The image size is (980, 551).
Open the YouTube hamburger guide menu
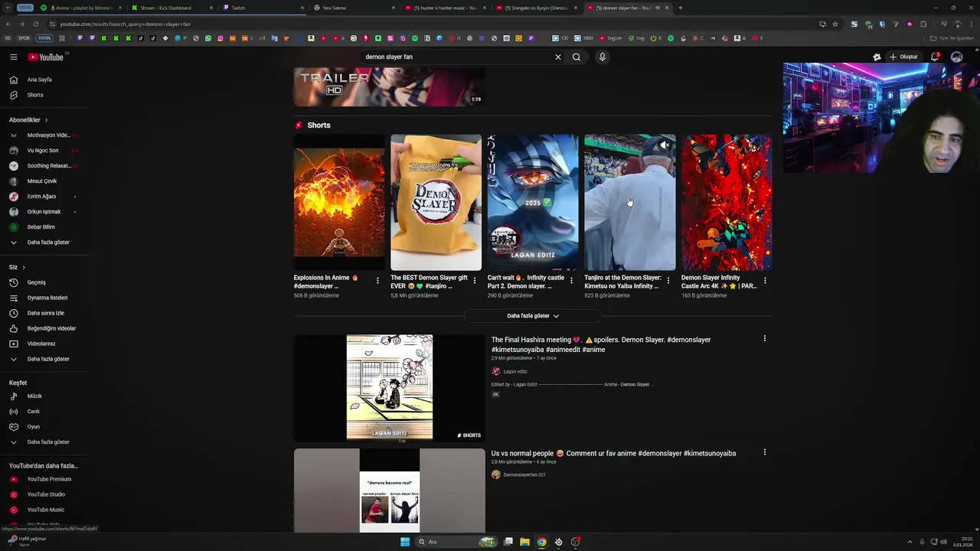(13, 57)
